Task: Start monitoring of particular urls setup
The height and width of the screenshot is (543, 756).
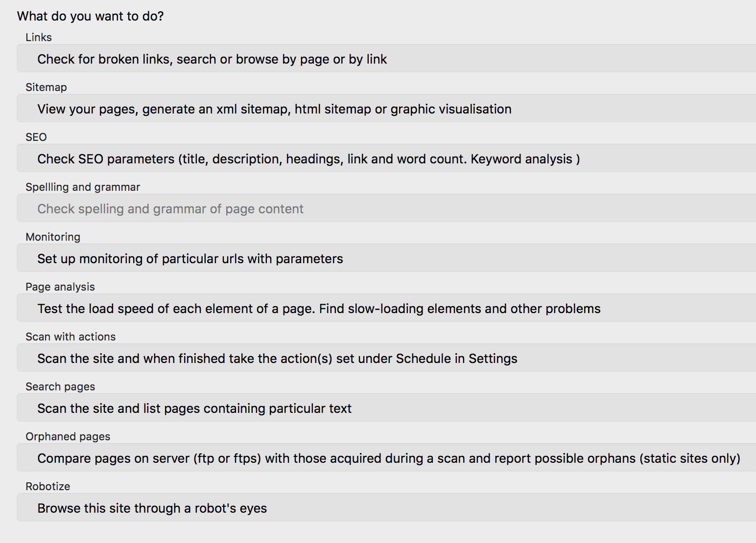Action: [386, 258]
